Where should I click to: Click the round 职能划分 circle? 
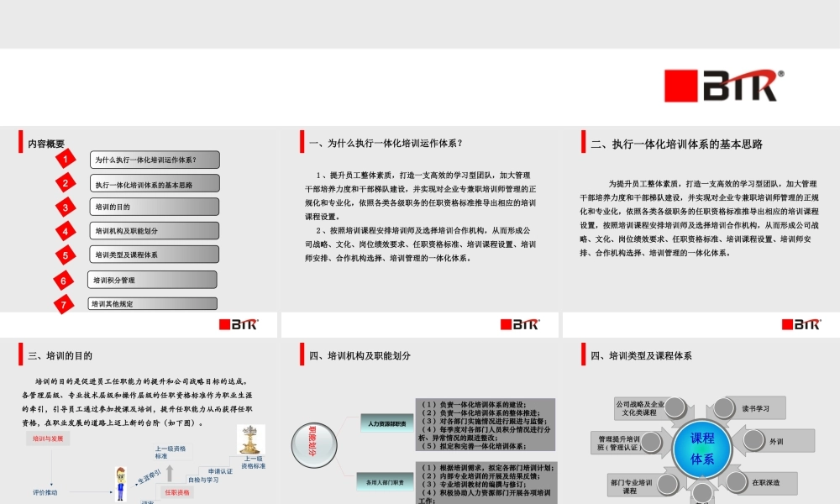point(314,444)
